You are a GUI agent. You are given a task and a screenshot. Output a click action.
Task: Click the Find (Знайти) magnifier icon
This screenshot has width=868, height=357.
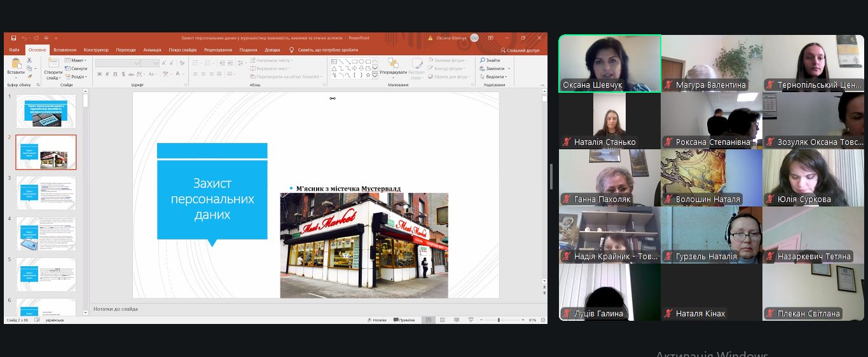(483, 60)
